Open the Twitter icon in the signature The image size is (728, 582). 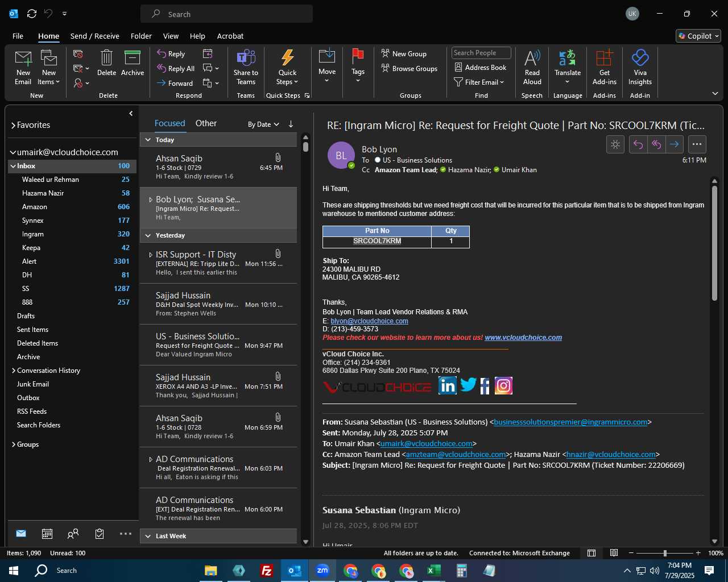click(x=468, y=385)
